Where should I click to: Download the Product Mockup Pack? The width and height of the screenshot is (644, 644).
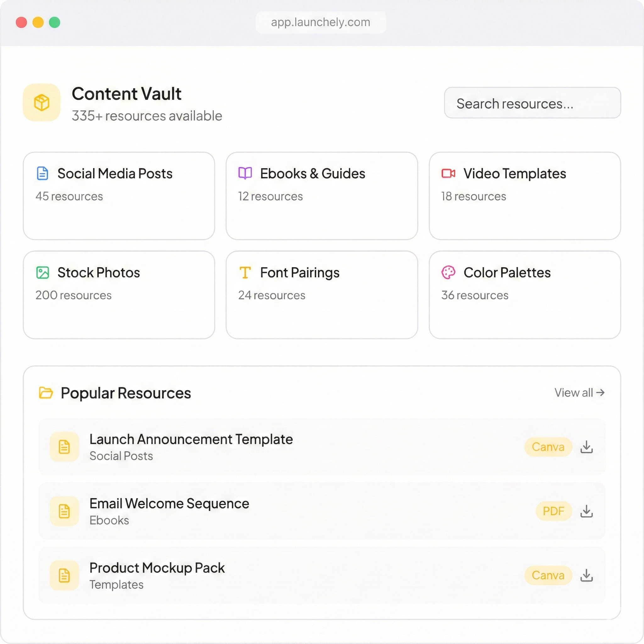[x=586, y=575]
